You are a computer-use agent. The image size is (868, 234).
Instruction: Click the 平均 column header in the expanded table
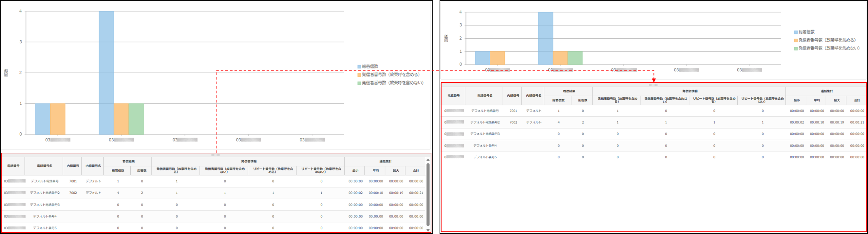click(x=817, y=101)
